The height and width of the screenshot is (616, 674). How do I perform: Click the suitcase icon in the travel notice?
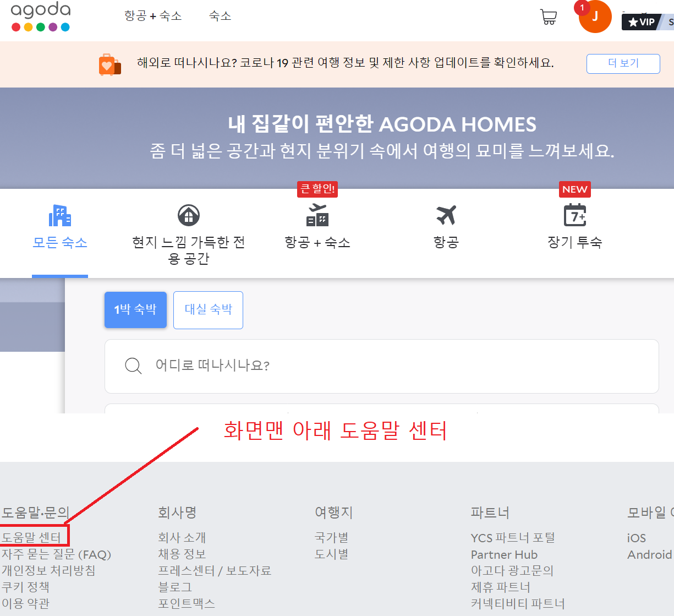click(x=109, y=64)
